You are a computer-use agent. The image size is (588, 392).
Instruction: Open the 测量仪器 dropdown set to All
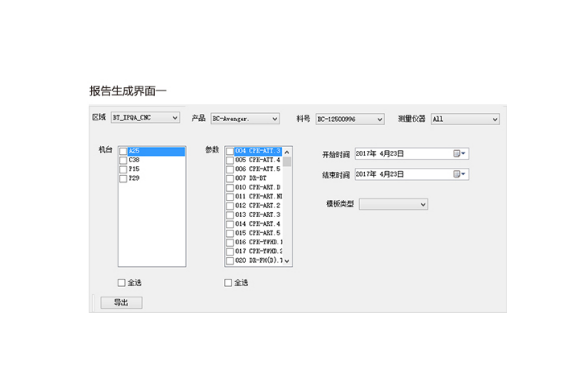495,119
